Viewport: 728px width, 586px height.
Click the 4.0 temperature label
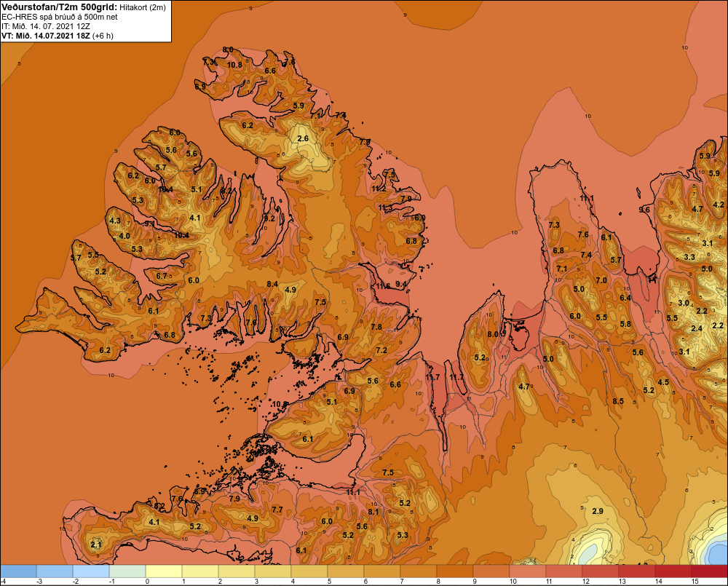[x=124, y=236]
